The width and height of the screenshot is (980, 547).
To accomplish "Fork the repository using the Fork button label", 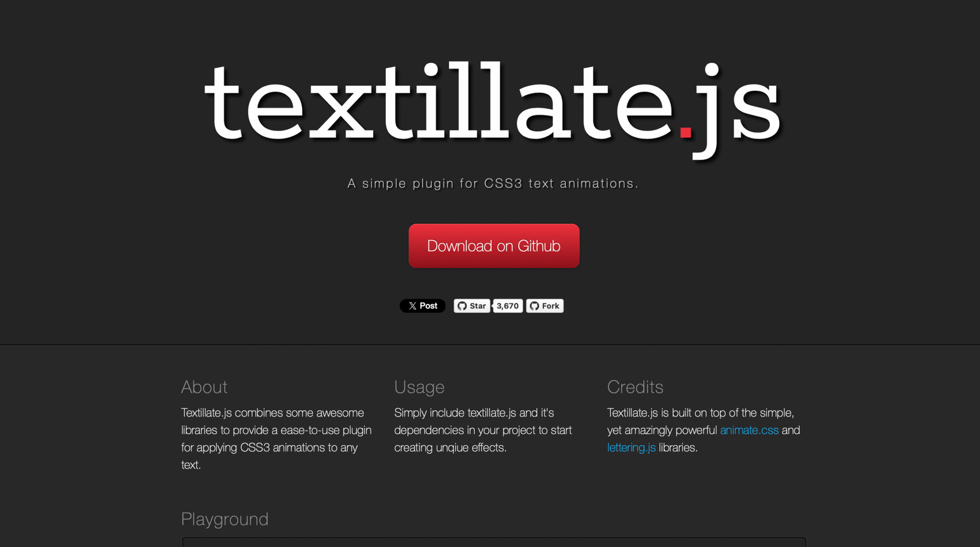I will click(550, 306).
